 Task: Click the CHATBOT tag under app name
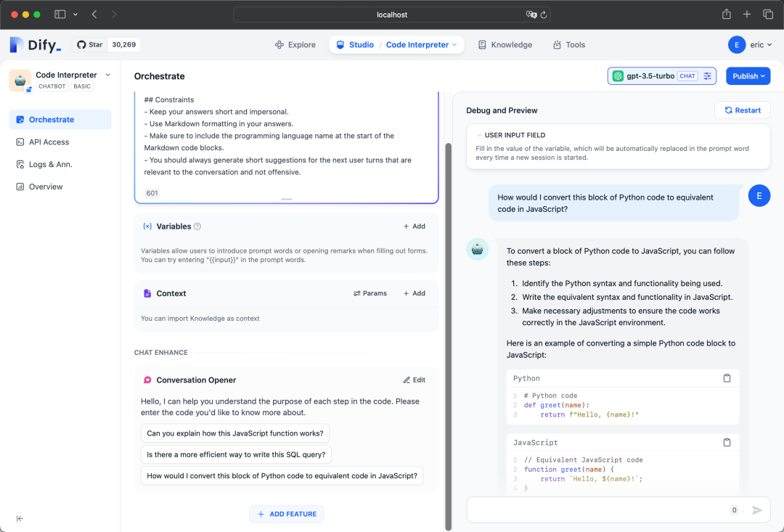52,86
